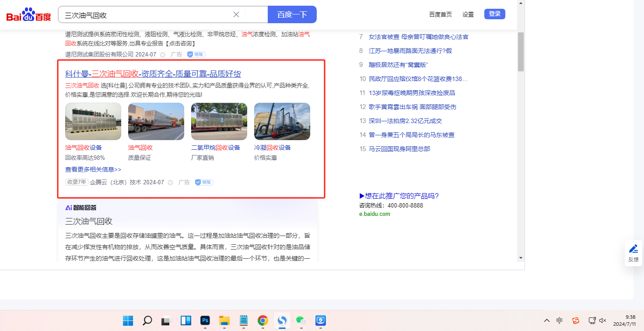Open WeChat from the taskbar
The height and width of the screenshot is (331, 644).
click(301, 321)
